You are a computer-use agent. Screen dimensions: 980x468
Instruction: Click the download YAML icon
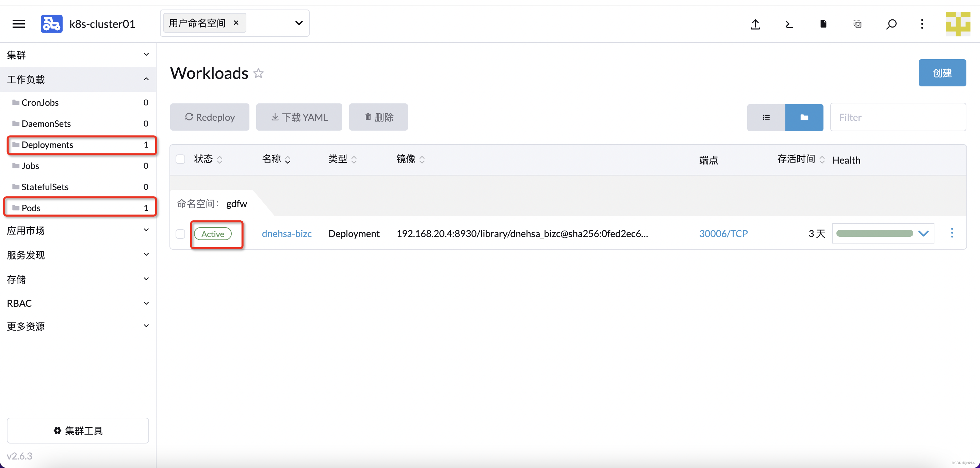[x=299, y=117]
